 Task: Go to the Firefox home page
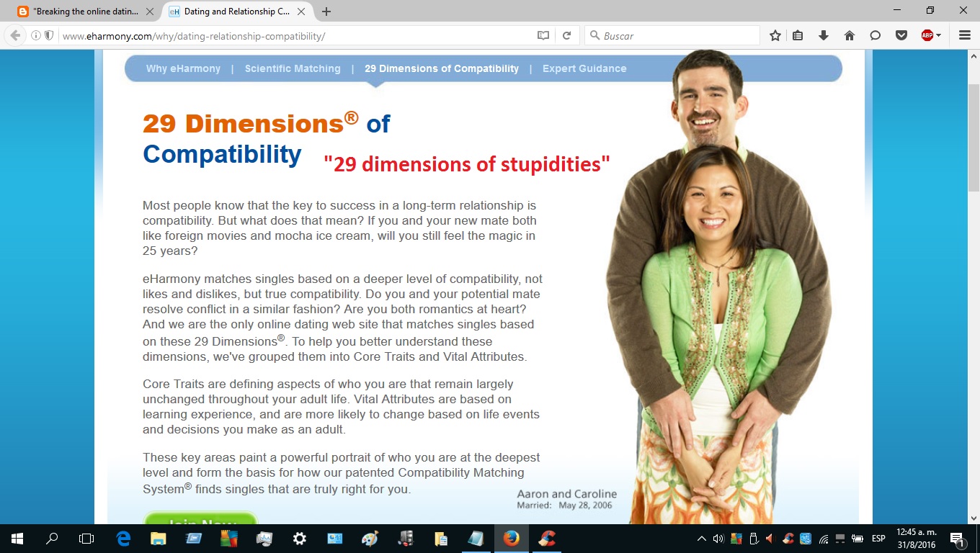(850, 35)
